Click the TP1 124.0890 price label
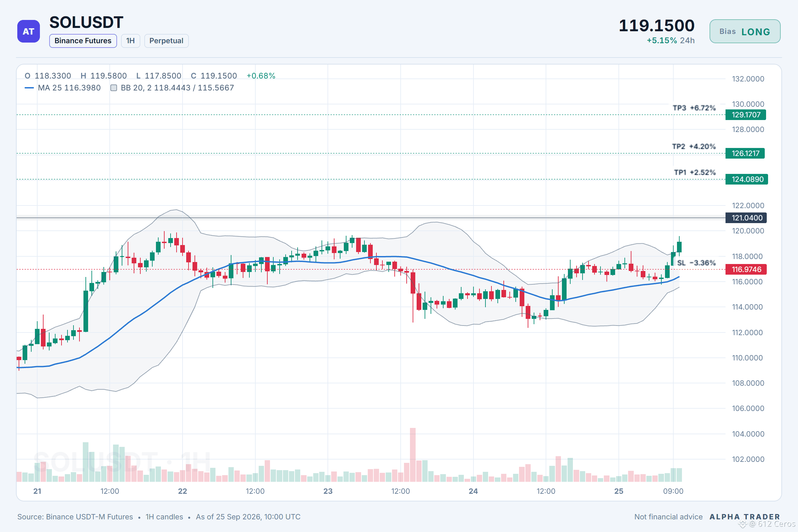 (x=746, y=179)
